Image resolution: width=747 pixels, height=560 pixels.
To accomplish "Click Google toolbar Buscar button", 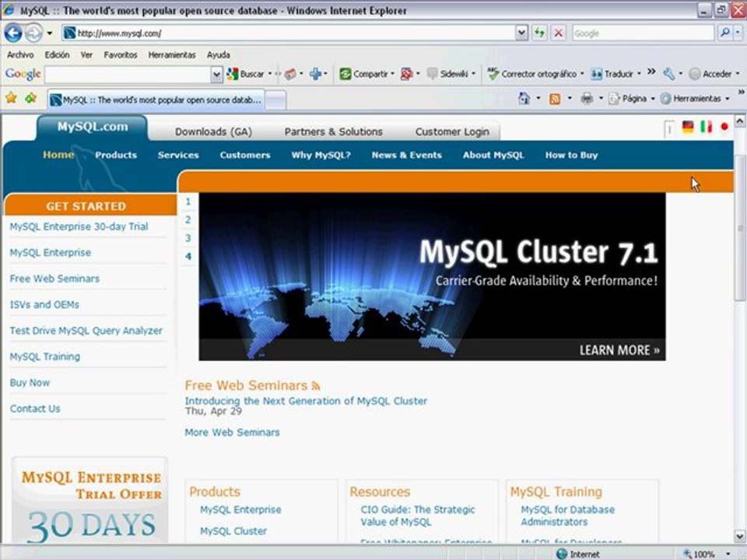I will [x=246, y=74].
